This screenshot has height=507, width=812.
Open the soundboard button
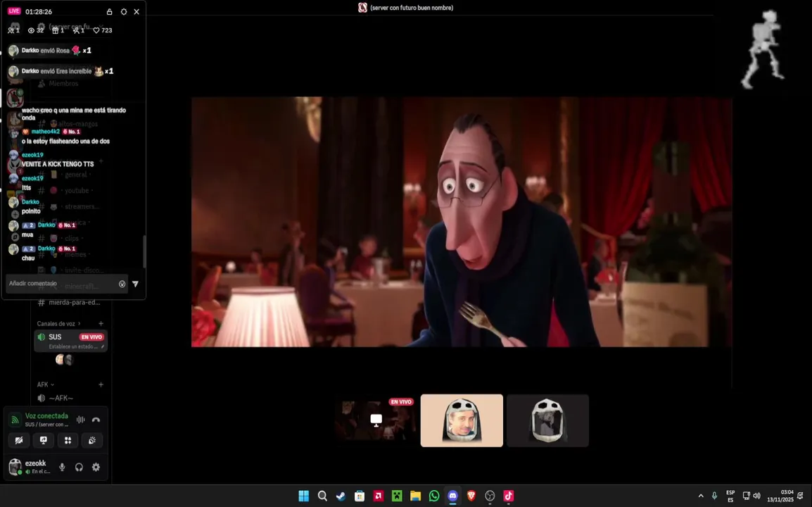tap(92, 440)
